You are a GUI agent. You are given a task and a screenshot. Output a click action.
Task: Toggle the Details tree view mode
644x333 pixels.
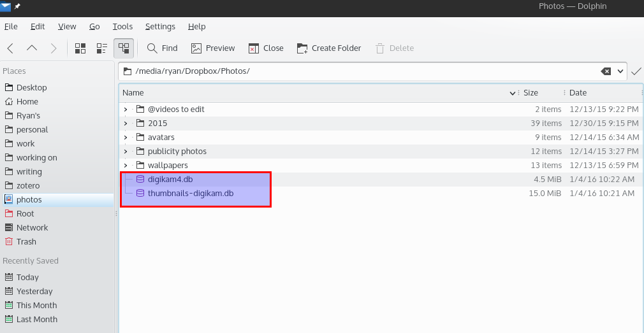pyautogui.click(x=124, y=48)
